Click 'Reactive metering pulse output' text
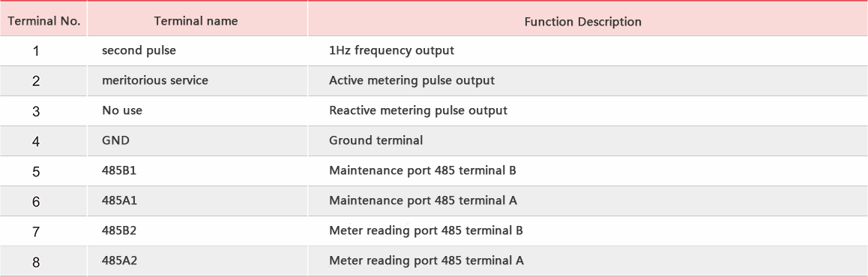This screenshot has width=868, height=277. 418,111
